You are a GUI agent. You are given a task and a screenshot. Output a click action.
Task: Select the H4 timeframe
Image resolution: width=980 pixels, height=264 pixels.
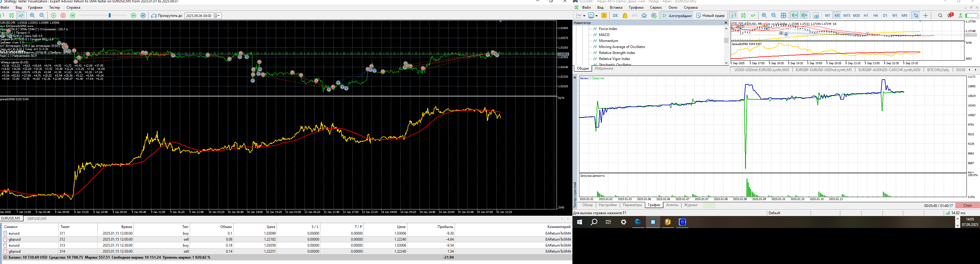tap(875, 16)
